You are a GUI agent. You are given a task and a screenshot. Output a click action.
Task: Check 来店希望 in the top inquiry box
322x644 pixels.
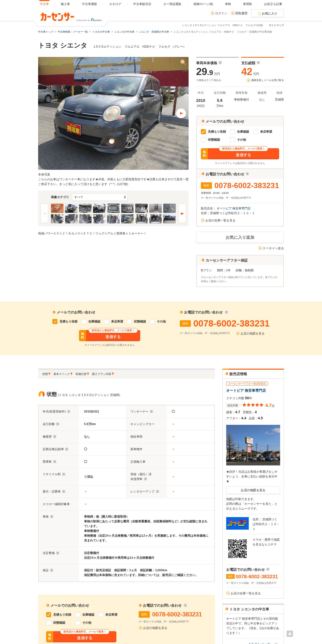(256, 132)
